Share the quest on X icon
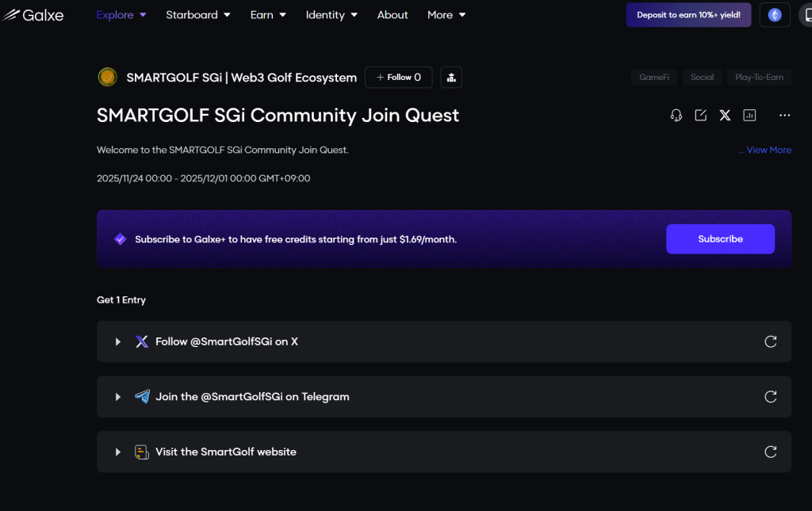The height and width of the screenshot is (511, 812). click(x=725, y=116)
